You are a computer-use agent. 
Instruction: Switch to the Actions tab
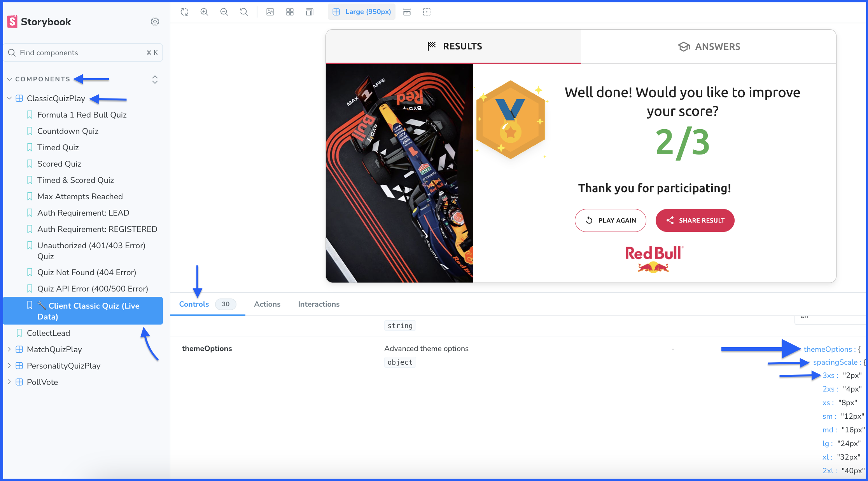[x=267, y=304]
